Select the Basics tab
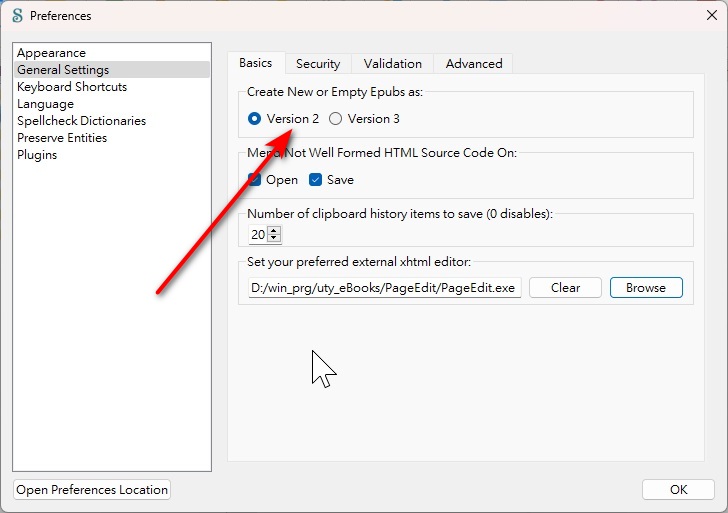Screen dimensions: 728x513 (x=255, y=63)
